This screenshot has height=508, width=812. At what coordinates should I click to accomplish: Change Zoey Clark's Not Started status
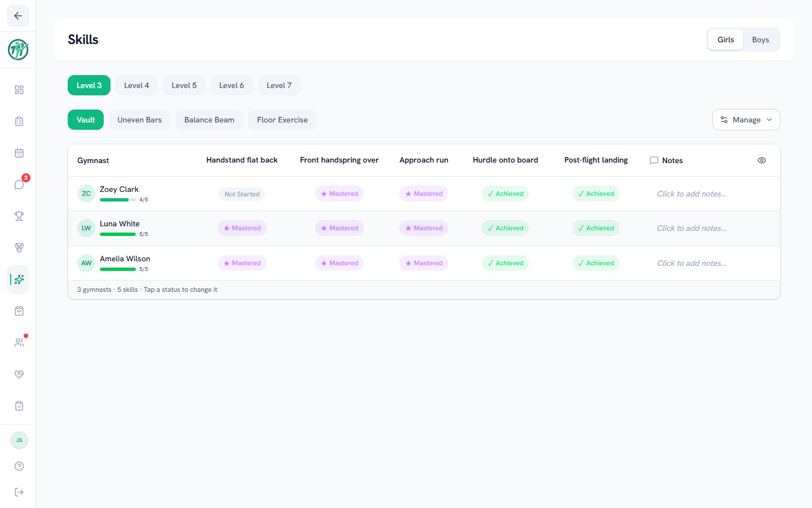[242, 194]
